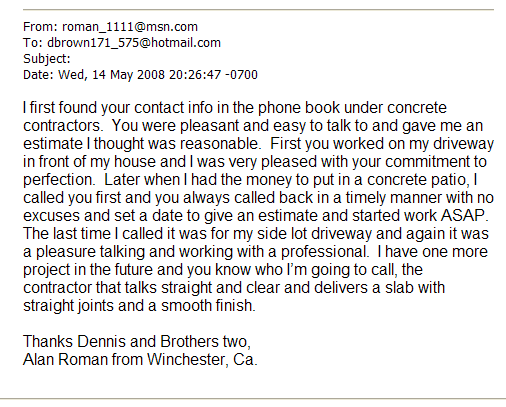Click the From: label in header
The width and height of the screenshot is (506, 407).
pyautogui.click(x=40, y=27)
